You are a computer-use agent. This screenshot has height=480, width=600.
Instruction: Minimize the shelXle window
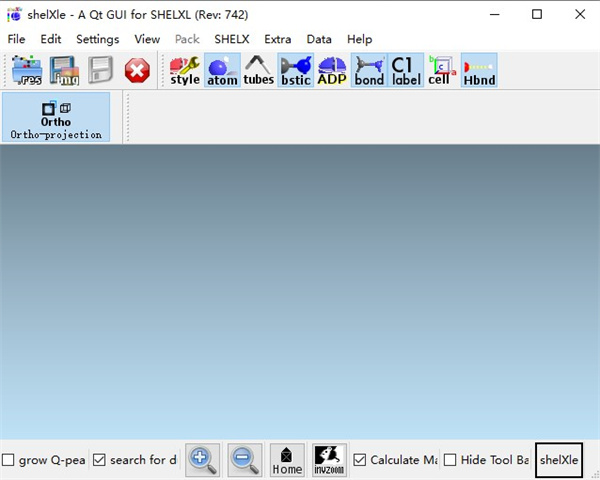click(494, 15)
